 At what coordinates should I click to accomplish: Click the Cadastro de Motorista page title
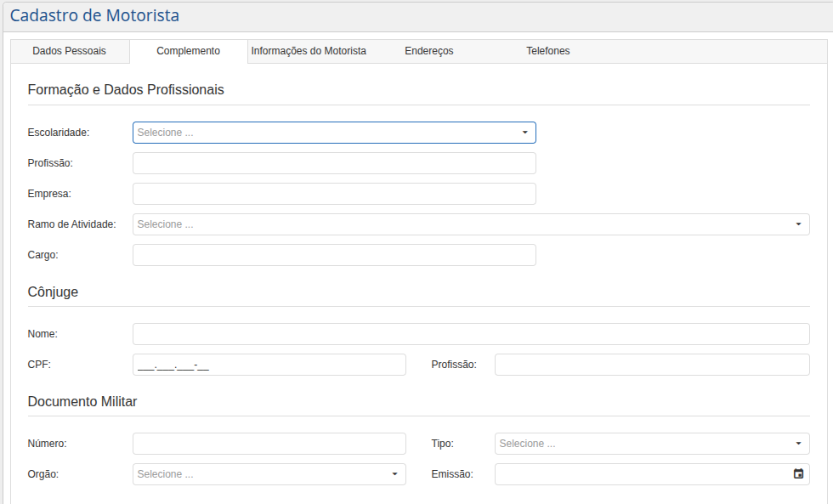[x=94, y=15]
